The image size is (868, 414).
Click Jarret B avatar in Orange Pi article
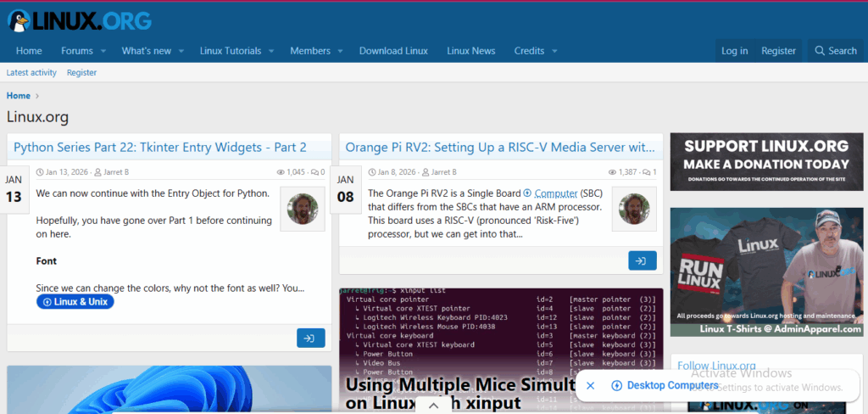(634, 209)
